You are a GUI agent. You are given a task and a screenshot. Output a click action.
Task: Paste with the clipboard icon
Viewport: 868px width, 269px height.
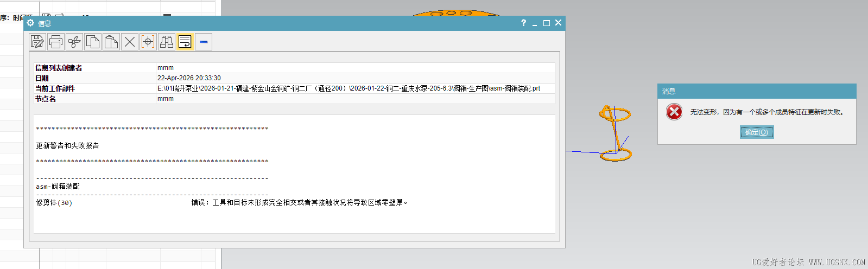pyautogui.click(x=111, y=42)
